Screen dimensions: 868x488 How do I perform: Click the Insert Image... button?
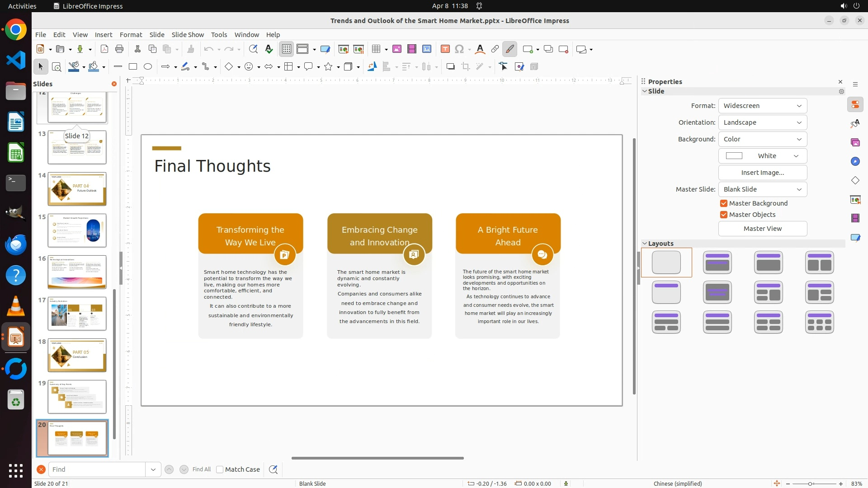pyautogui.click(x=762, y=173)
